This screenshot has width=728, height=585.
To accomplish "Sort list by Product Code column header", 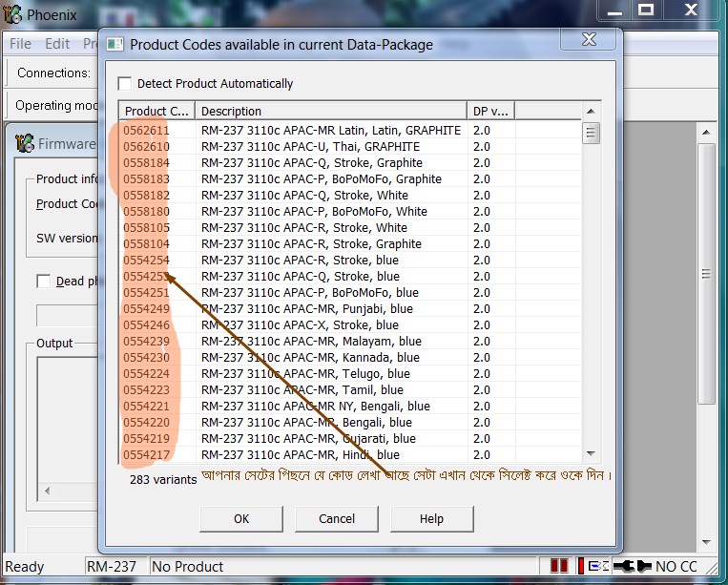I will coord(157,112).
